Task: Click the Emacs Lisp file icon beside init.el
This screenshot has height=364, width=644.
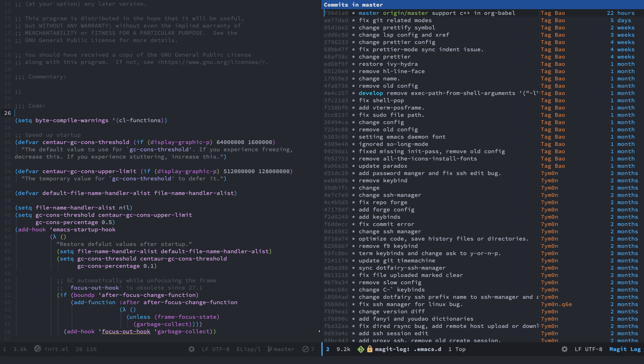Action: point(38,349)
